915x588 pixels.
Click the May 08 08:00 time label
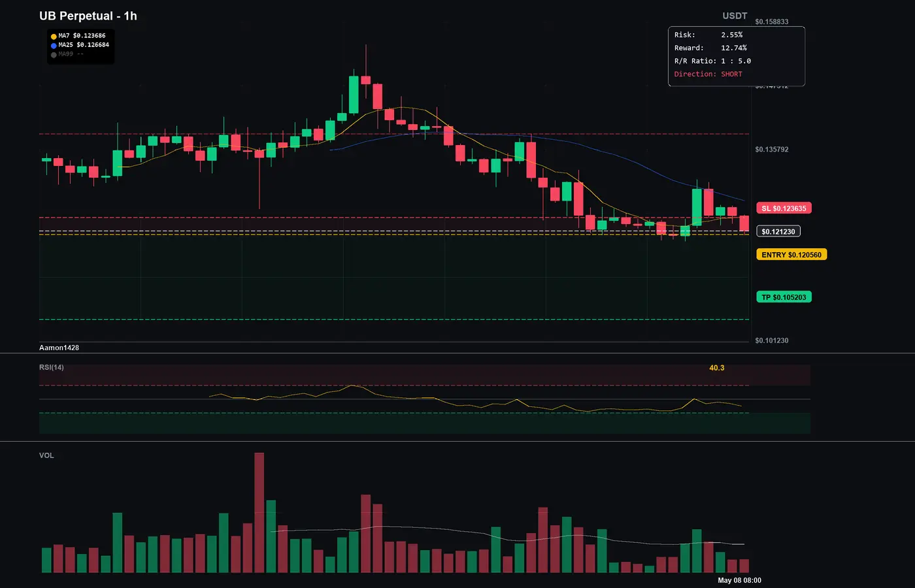(x=739, y=580)
